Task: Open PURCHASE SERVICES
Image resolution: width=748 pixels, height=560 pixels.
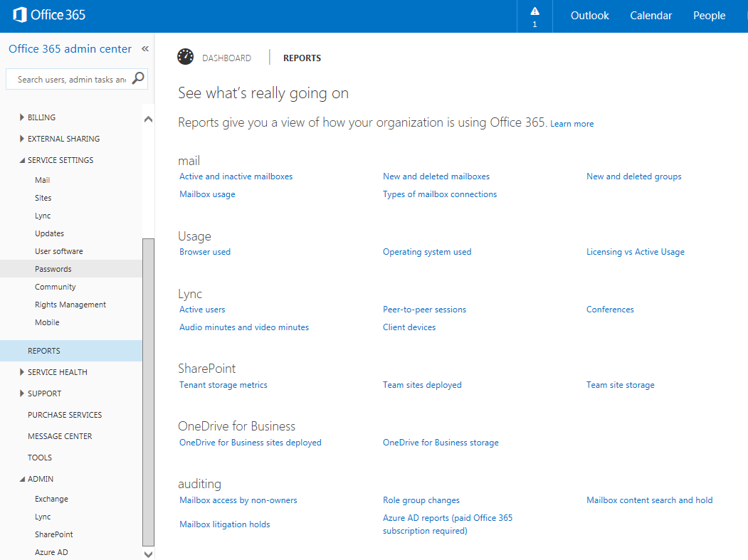Action: pyautogui.click(x=64, y=415)
